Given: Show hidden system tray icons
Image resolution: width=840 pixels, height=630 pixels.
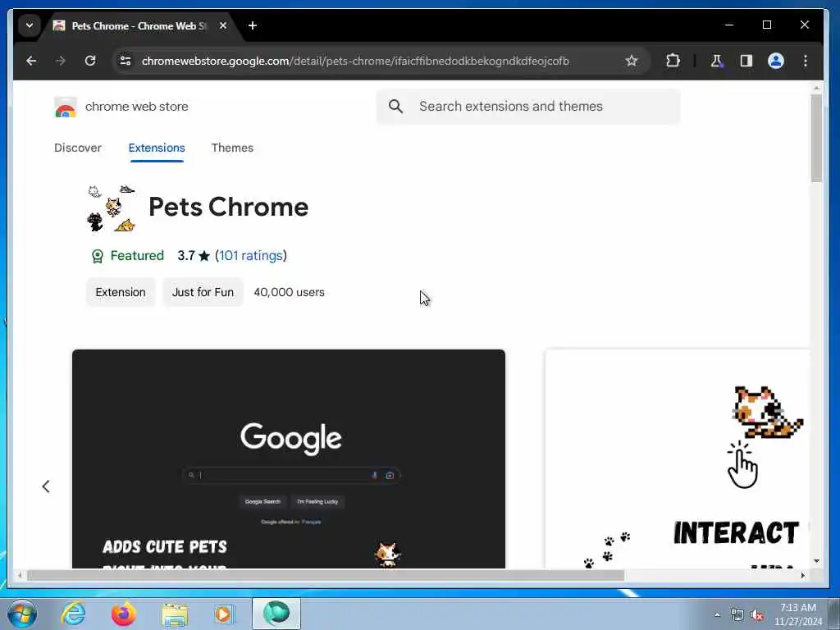Looking at the screenshot, I should [717, 614].
